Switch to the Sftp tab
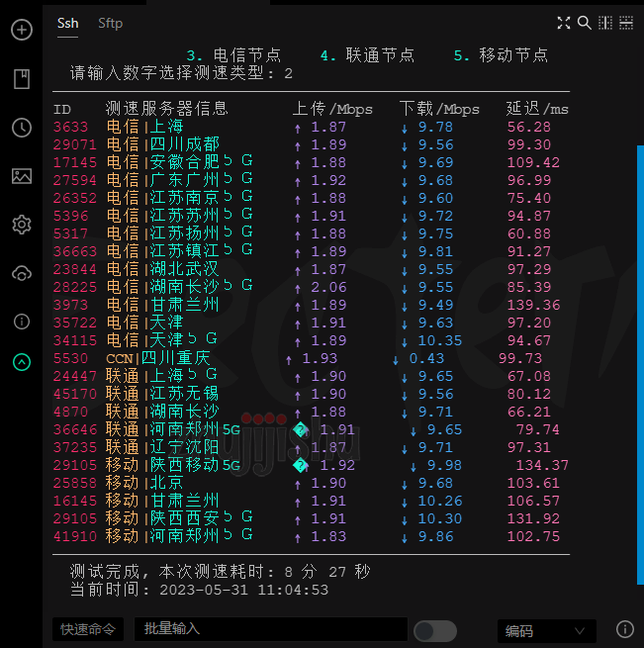This screenshot has height=648, width=644. (111, 23)
